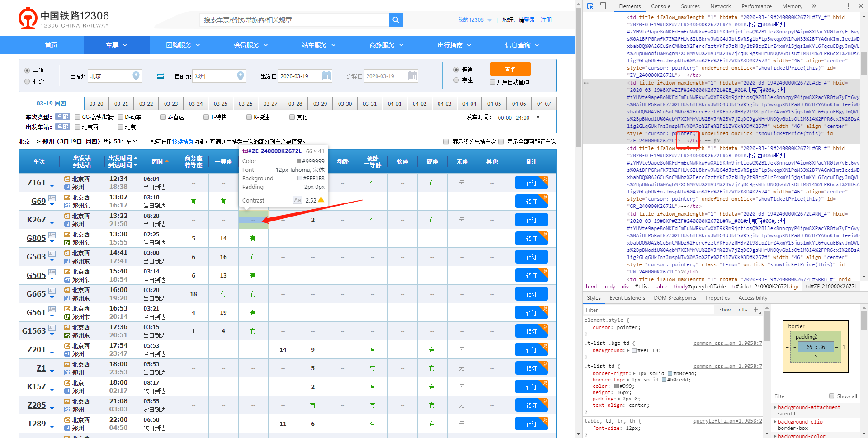Switch to the Console tab in DevTools
Viewport: 868px width, 438px height.
coord(660,6)
